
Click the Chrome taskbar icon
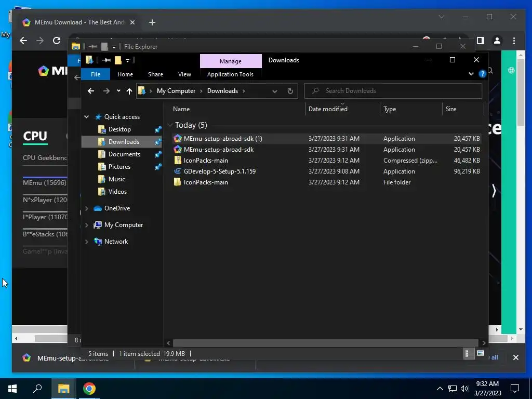click(89, 389)
